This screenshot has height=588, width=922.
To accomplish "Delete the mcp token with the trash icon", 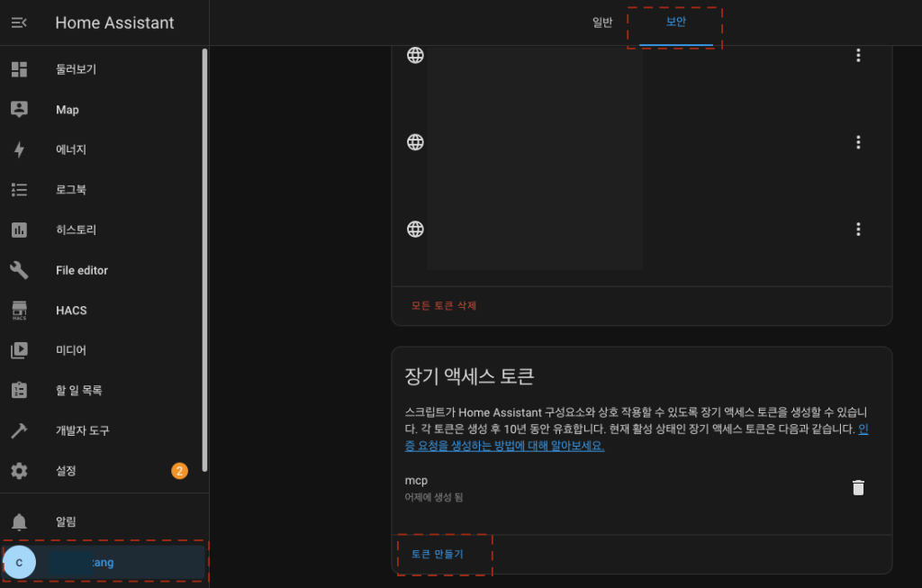I will (858, 487).
